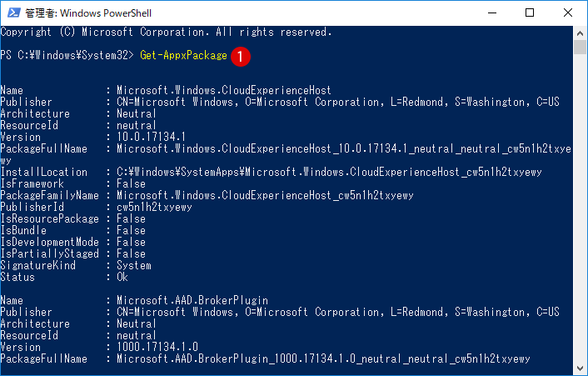Click the Status Ok value
The image size is (588, 376).
click(x=122, y=278)
